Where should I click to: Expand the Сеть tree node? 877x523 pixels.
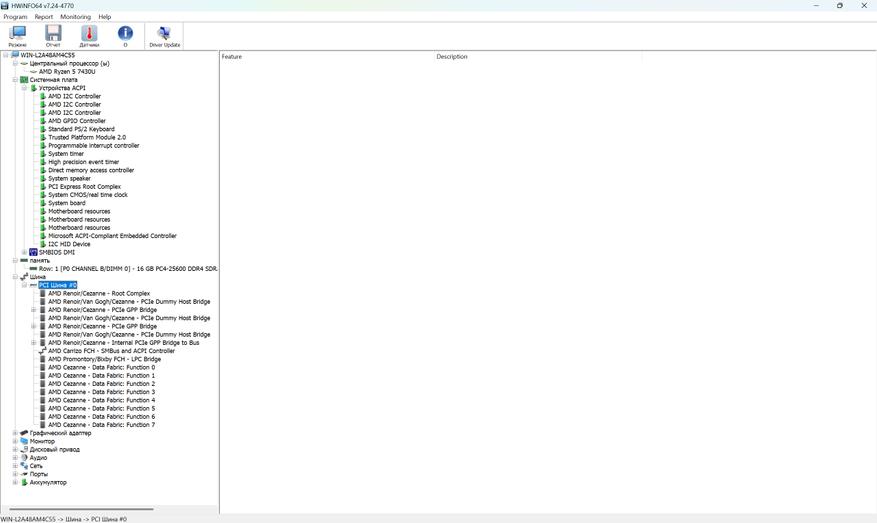(x=15, y=466)
